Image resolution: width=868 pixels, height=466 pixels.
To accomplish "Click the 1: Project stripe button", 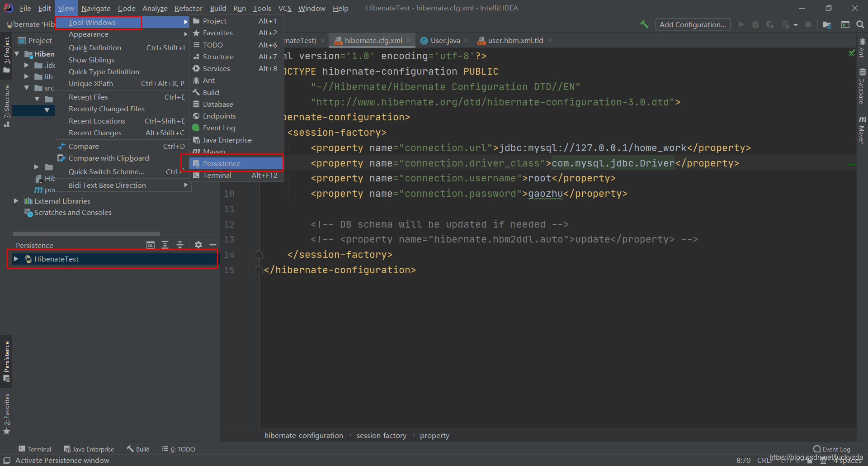I will [6, 55].
